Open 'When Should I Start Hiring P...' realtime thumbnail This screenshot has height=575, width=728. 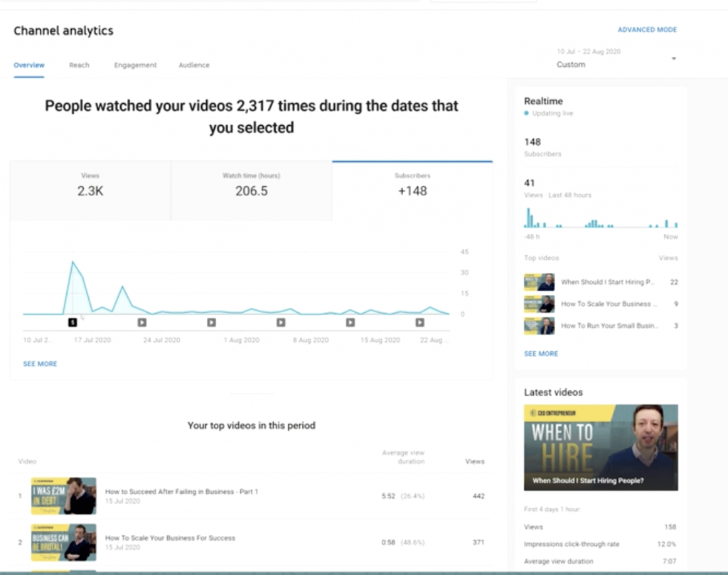[539, 282]
